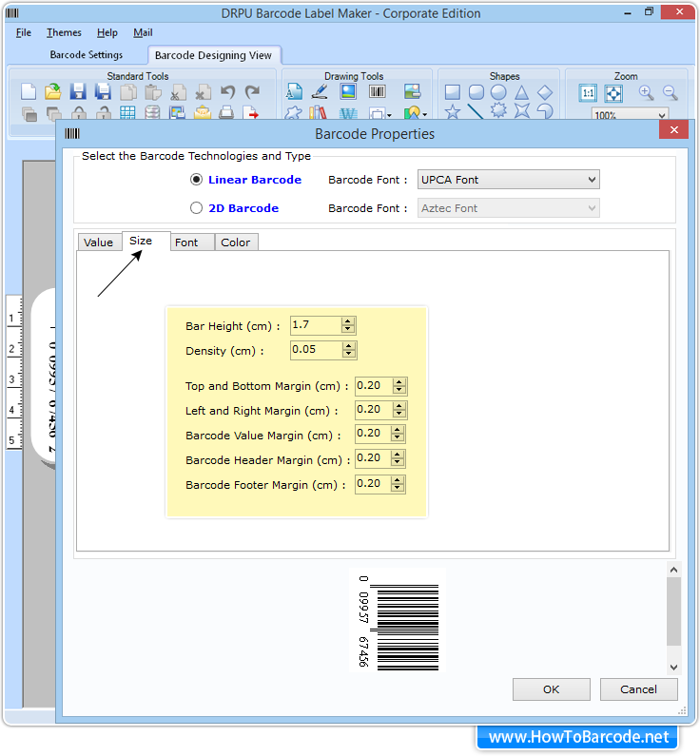Switch to the Value tab
This screenshot has width=700, height=756.
99,242
